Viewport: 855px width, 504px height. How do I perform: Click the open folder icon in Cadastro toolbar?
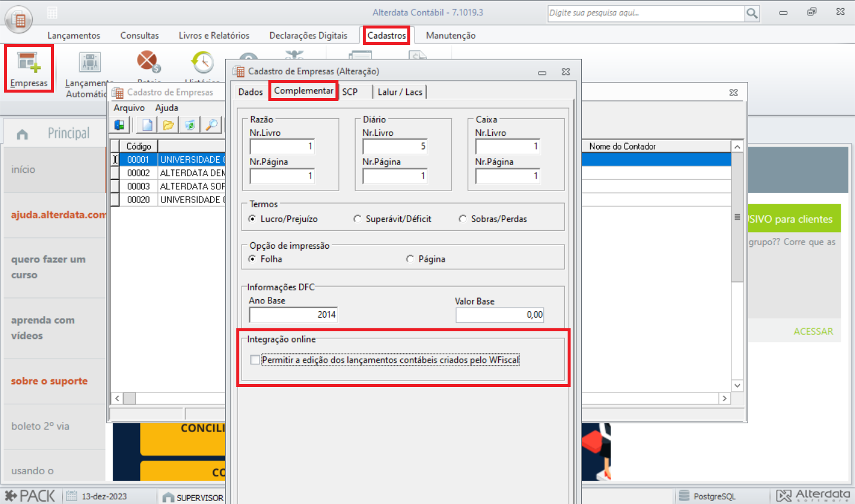(169, 125)
